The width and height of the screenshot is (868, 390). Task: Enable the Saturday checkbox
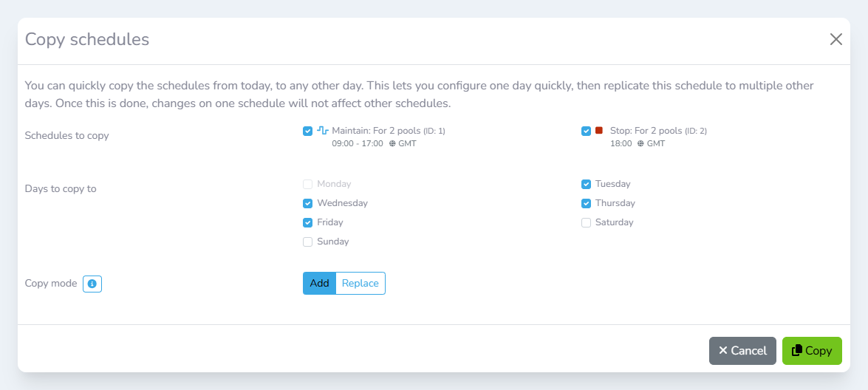(x=586, y=222)
